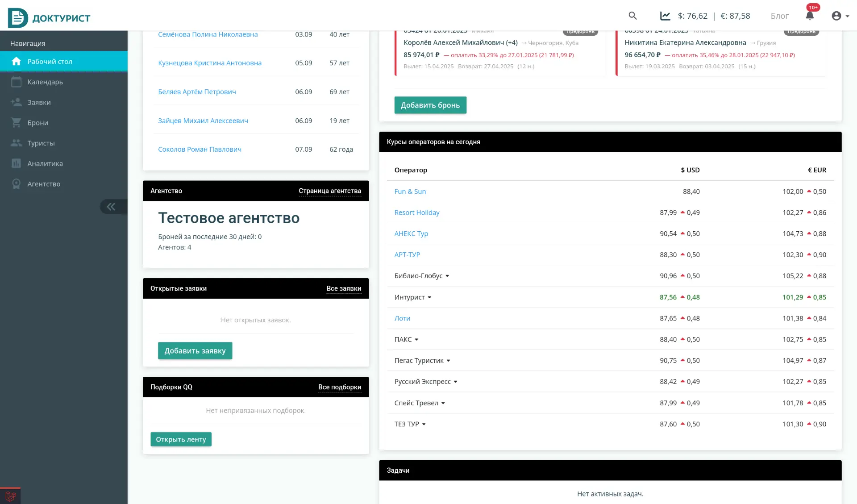Open Все заявки link
Viewport: 857px width, 504px height.
344,289
